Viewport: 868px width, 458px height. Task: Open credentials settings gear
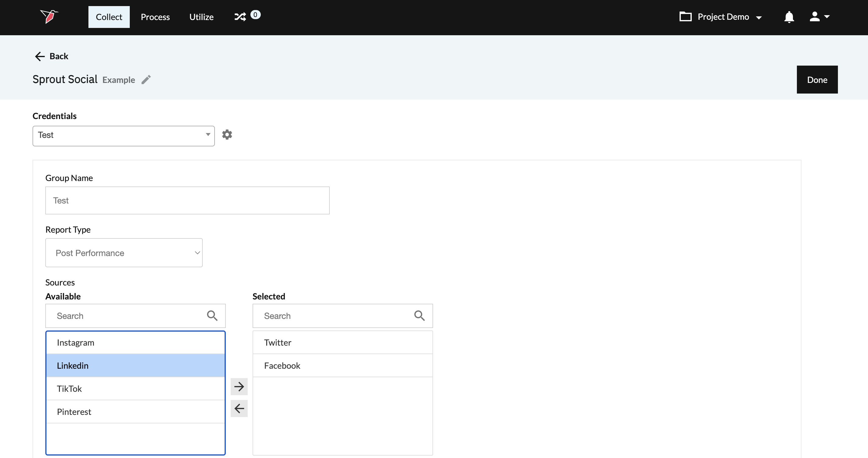pyautogui.click(x=227, y=135)
